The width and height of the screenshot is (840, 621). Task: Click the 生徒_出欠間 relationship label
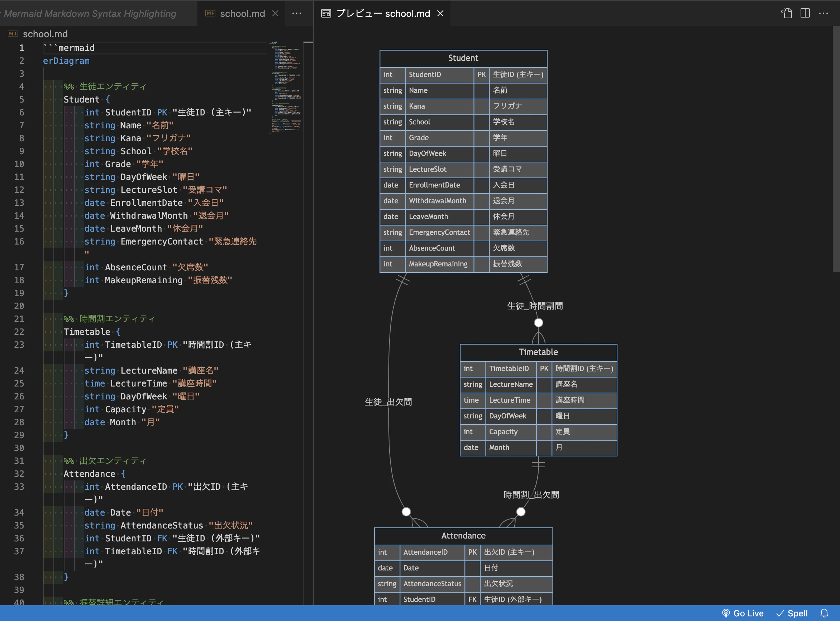[388, 402]
